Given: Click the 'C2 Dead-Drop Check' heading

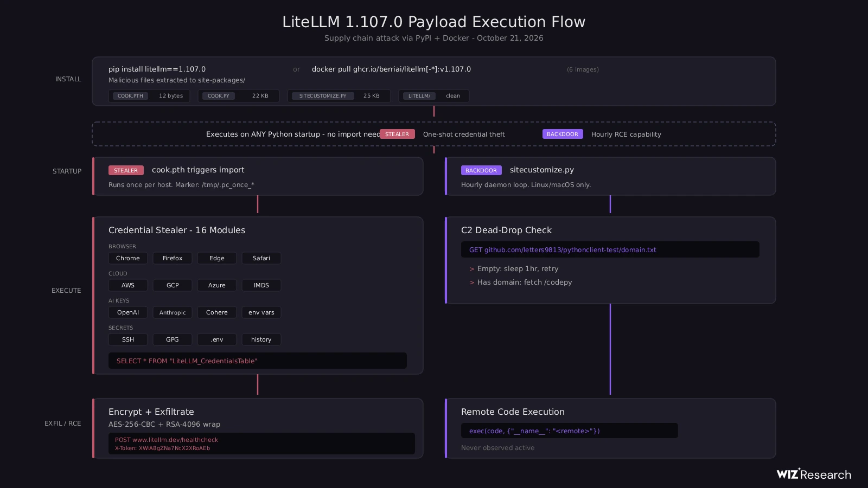Looking at the screenshot, I should (x=506, y=230).
